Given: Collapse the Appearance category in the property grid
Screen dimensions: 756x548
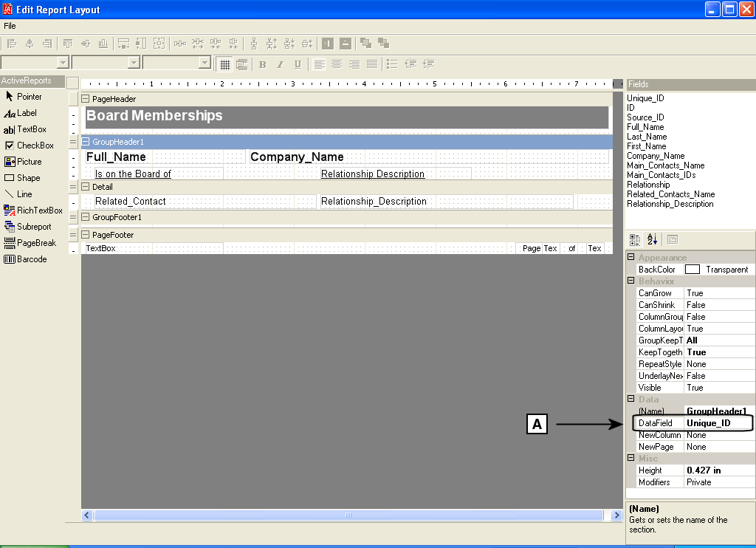Looking at the screenshot, I should tap(630, 257).
